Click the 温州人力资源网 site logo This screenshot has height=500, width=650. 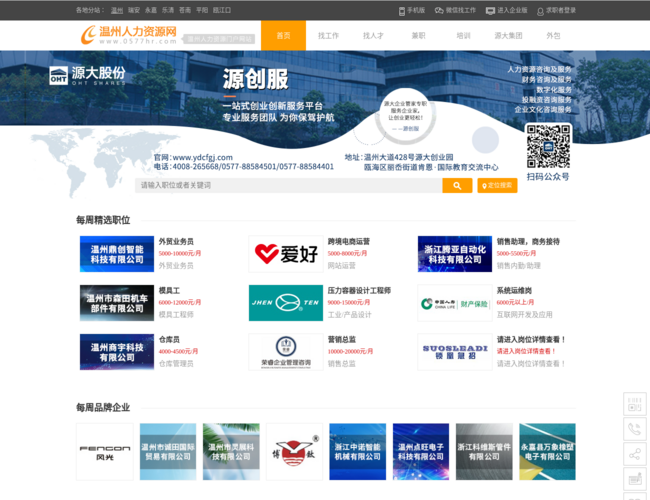click(130, 34)
